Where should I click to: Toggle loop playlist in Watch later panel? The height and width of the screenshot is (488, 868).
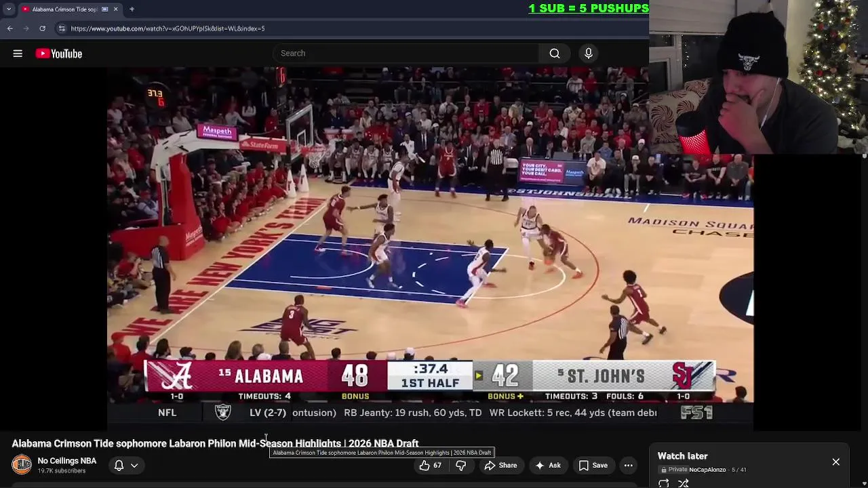tap(664, 483)
